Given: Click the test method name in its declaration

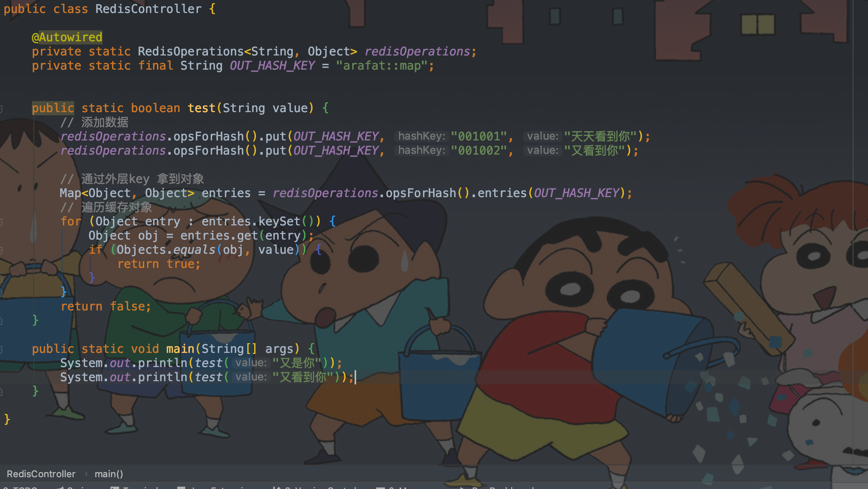Looking at the screenshot, I should click(201, 108).
